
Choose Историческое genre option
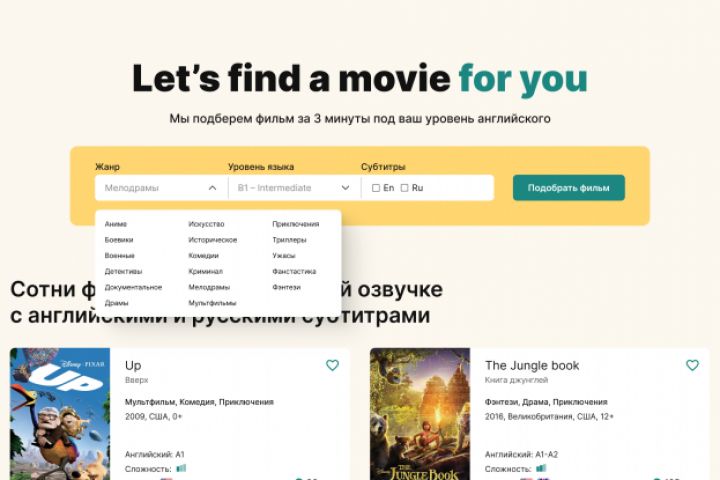click(x=213, y=240)
